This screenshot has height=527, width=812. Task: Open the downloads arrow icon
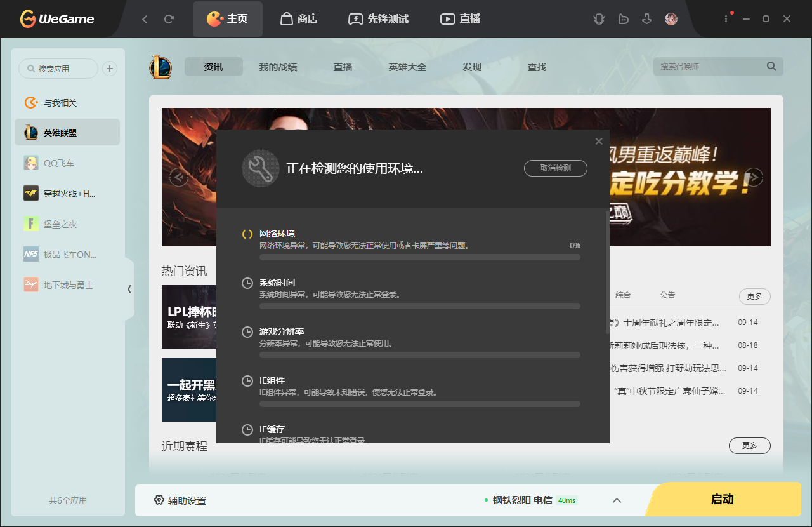coord(647,19)
